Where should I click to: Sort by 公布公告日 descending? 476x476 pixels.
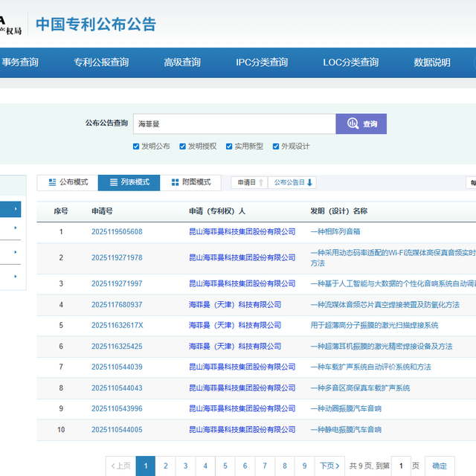(x=292, y=182)
